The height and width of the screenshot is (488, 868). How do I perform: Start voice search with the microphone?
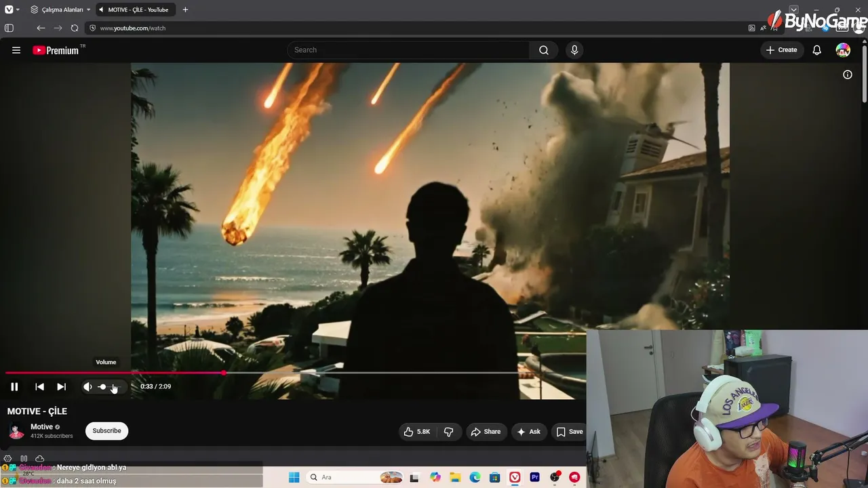(574, 50)
